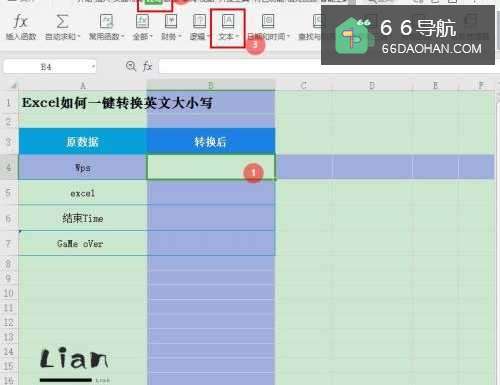Screen dimensions: 500x385
Task: Click the zoom magnifier icon beside formula bar
Action: click(131, 66)
